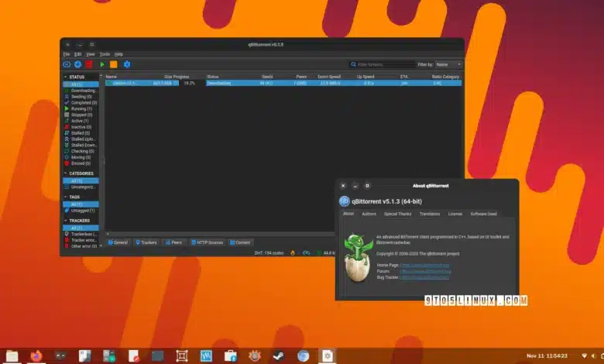Sort torrents by Status column header
Viewport: 604px width, 364px height.
click(213, 77)
